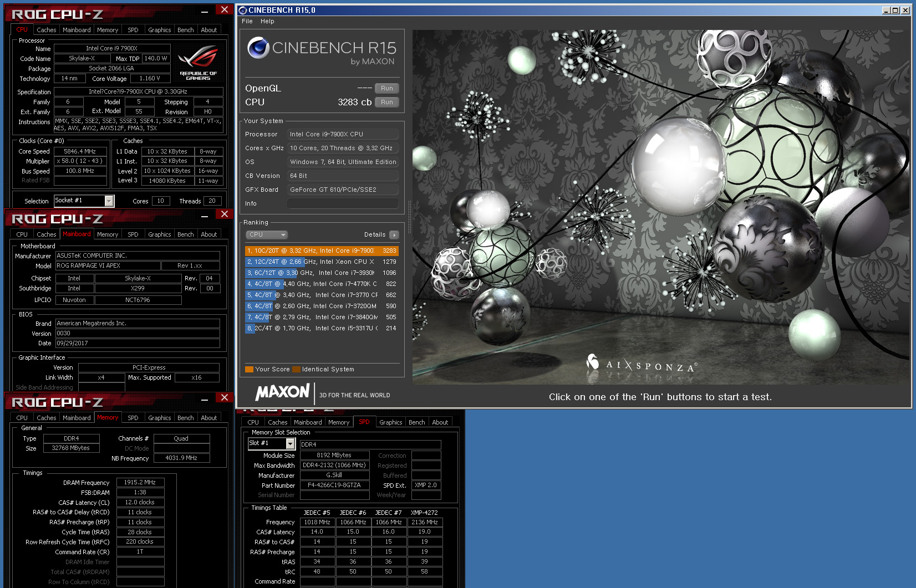Click the MAXON logo at bottom
916x588 pixels.
point(282,392)
